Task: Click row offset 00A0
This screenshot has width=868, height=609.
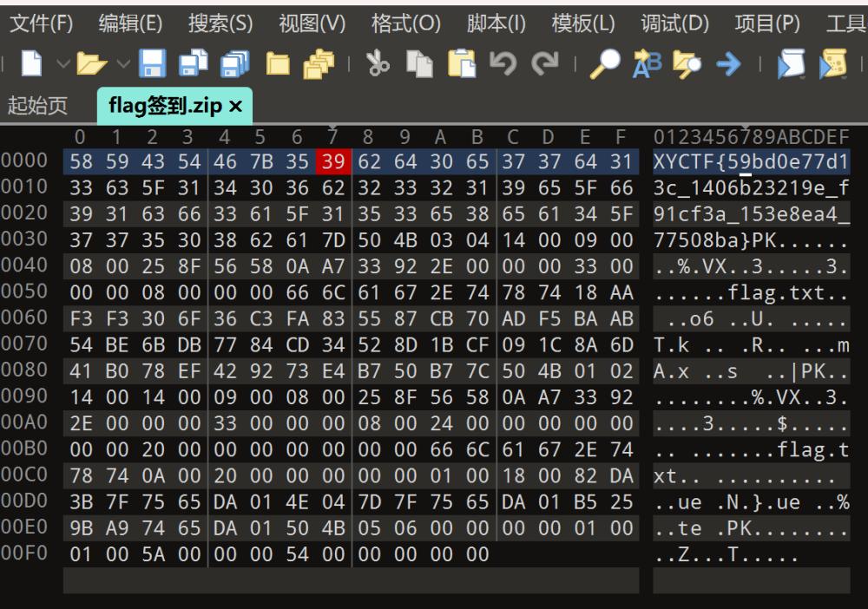Action: [x=24, y=422]
